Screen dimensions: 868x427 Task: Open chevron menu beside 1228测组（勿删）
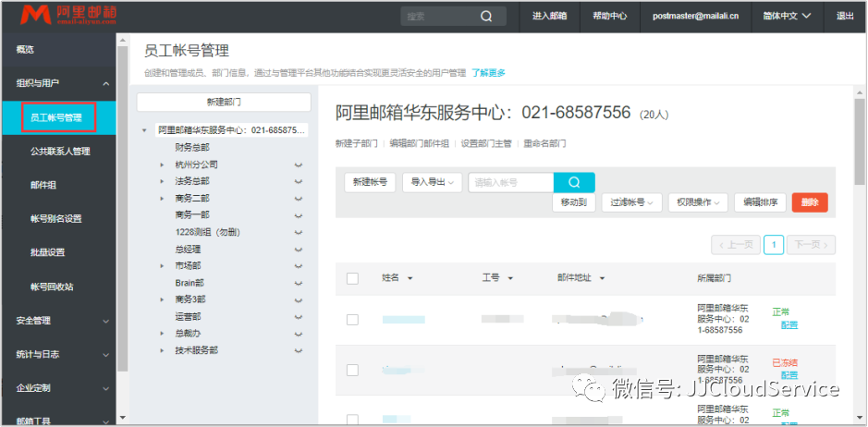click(x=300, y=233)
